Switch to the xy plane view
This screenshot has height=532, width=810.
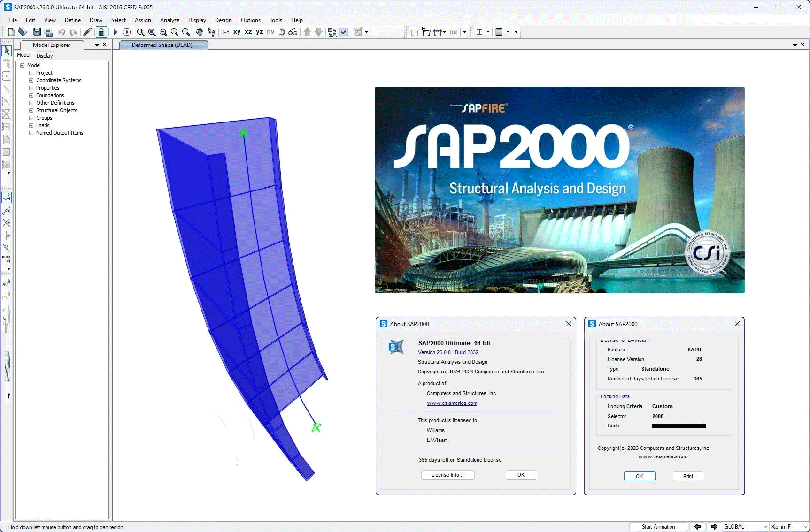click(237, 32)
